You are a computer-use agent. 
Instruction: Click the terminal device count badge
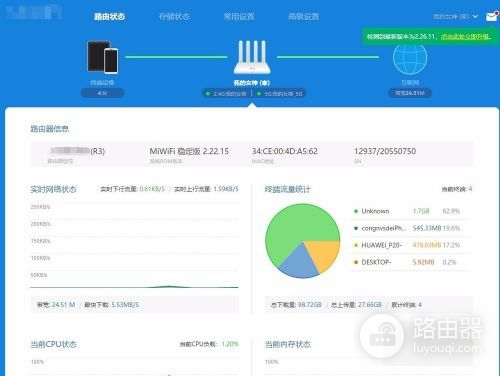[103, 93]
